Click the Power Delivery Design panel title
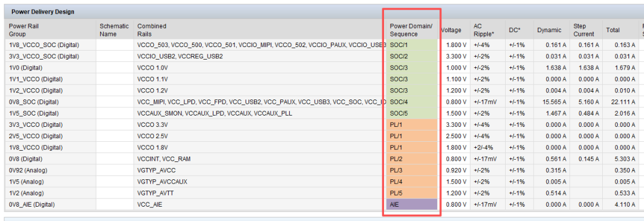This screenshot has height=221, width=644. [43, 12]
